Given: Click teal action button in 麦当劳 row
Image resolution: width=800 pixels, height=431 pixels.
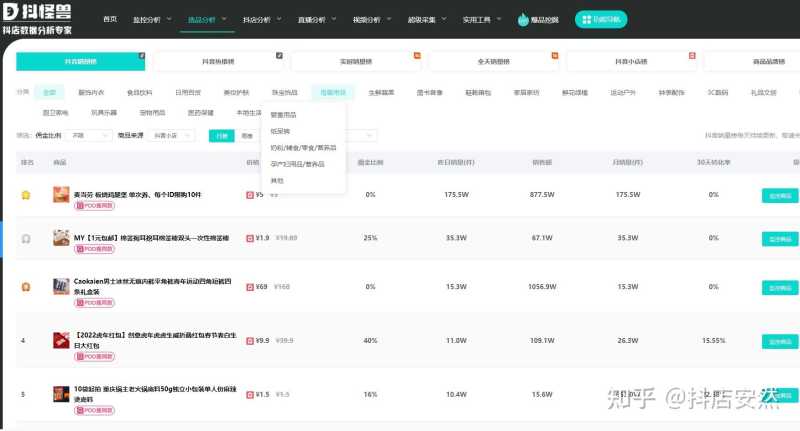Looking at the screenshot, I should click(x=780, y=195).
